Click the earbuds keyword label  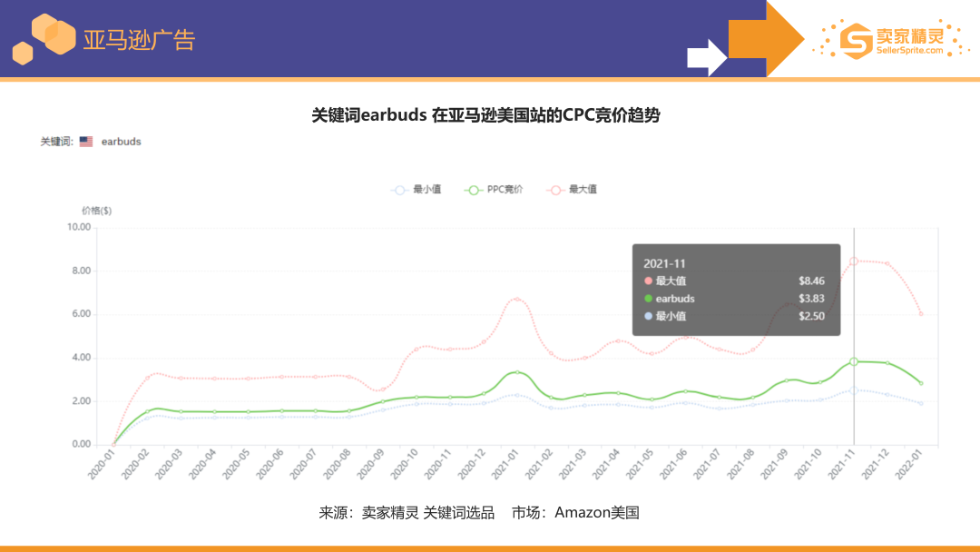click(121, 142)
